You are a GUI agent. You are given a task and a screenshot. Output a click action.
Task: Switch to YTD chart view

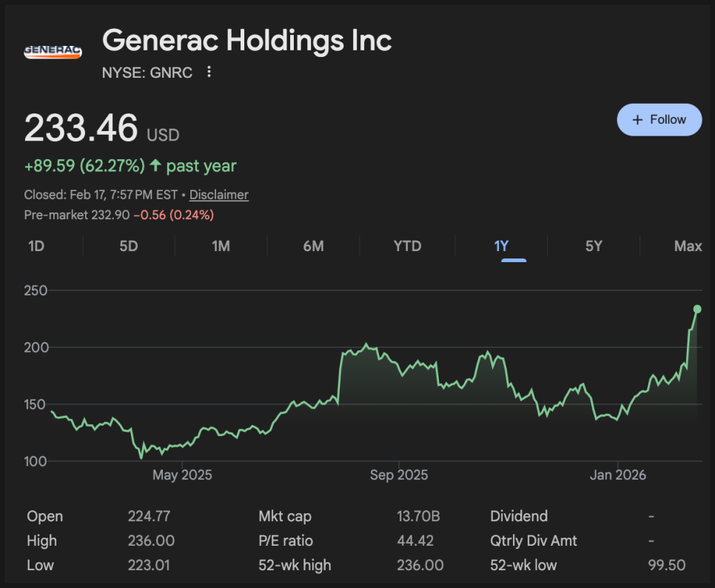(407, 246)
